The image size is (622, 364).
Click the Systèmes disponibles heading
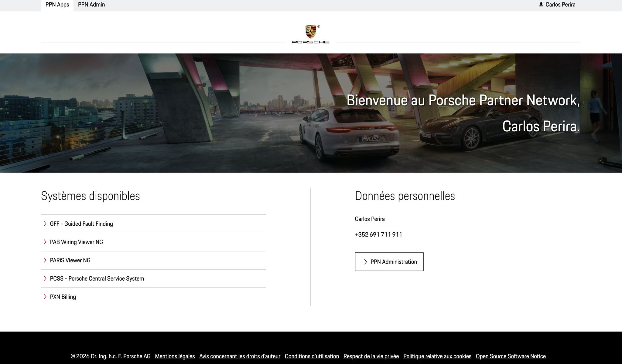[x=91, y=196]
